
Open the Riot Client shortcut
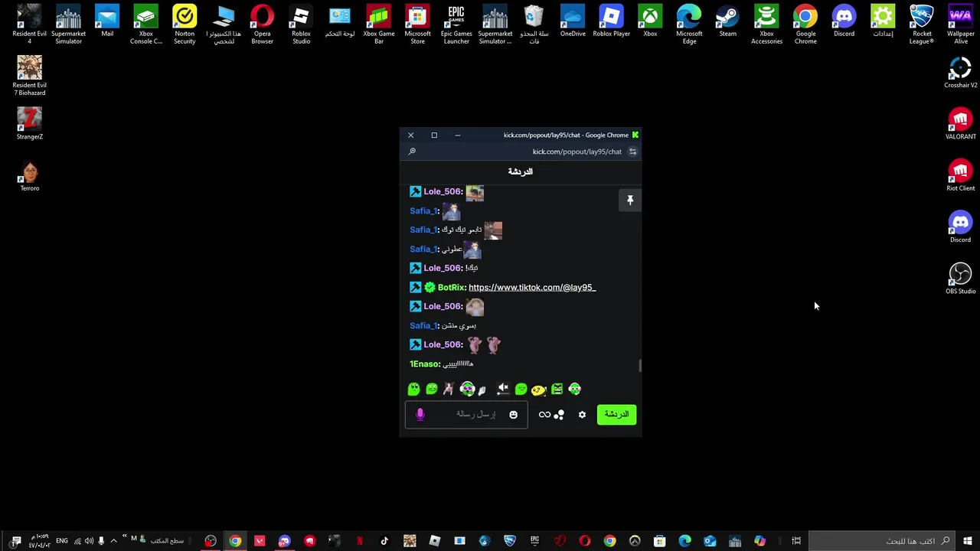point(960,175)
